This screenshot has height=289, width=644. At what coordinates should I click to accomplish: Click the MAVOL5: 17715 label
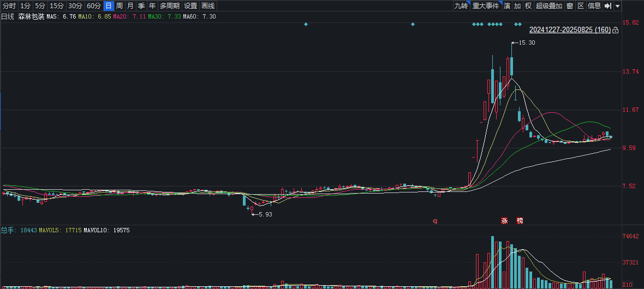point(60,230)
